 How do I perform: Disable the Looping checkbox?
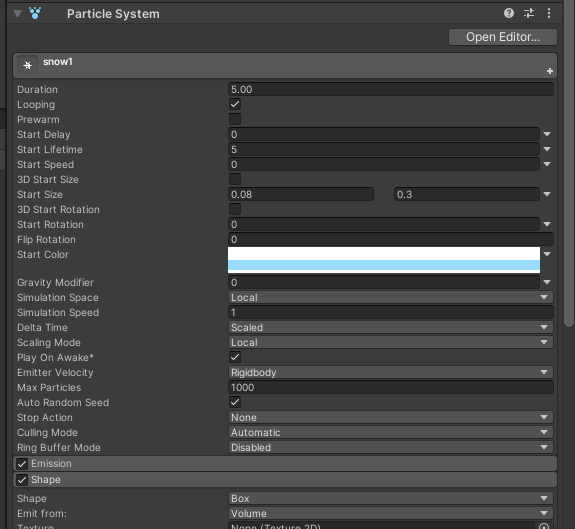(x=235, y=104)
